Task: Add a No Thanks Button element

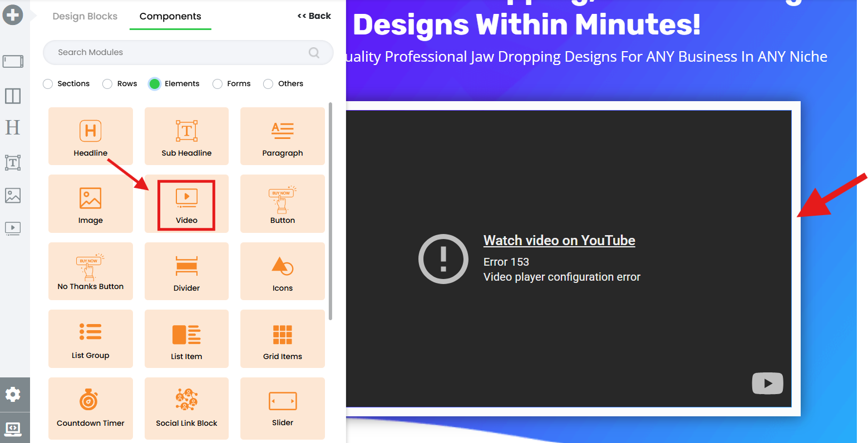Action: click(x=91, y=271)
